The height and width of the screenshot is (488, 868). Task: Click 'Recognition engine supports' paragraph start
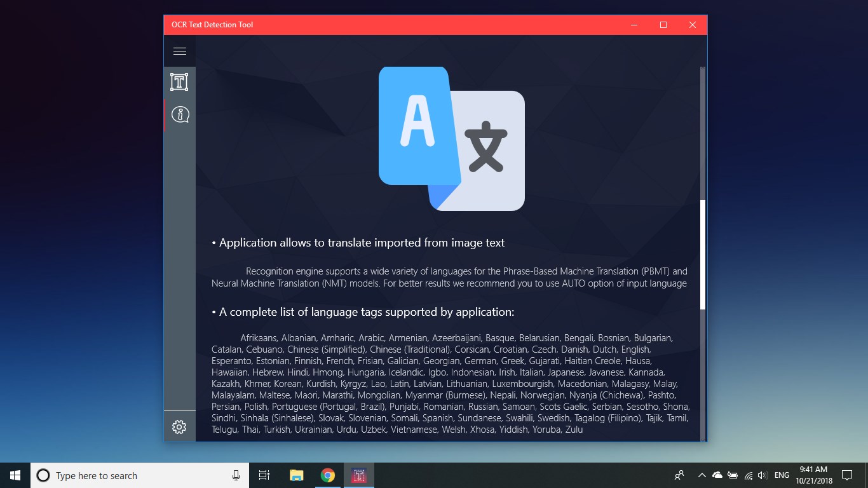[301, 271]
